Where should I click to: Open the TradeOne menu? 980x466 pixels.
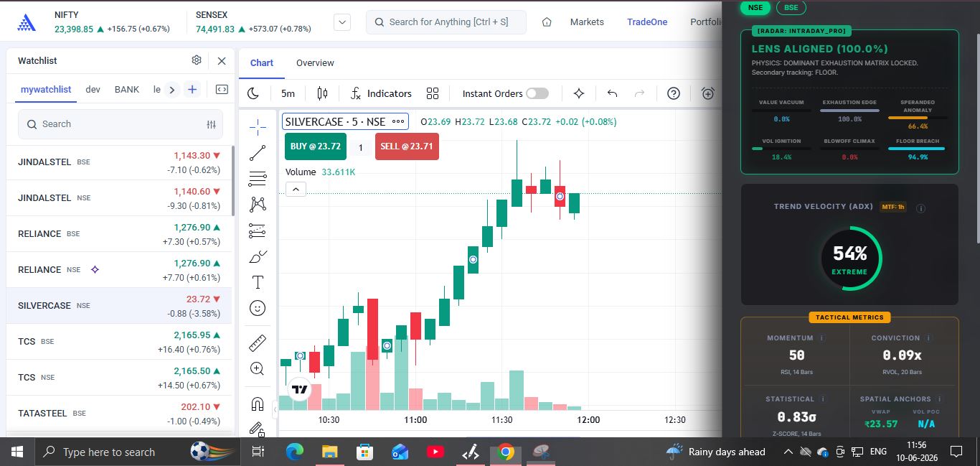tap(647, 22)
